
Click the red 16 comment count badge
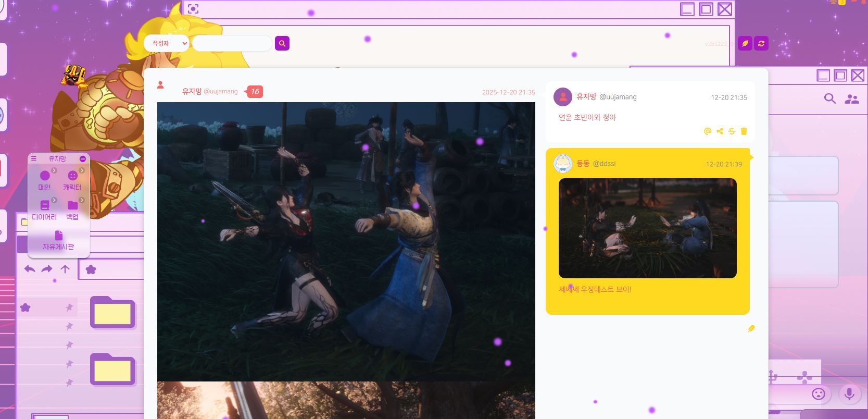tap(255, 92)
